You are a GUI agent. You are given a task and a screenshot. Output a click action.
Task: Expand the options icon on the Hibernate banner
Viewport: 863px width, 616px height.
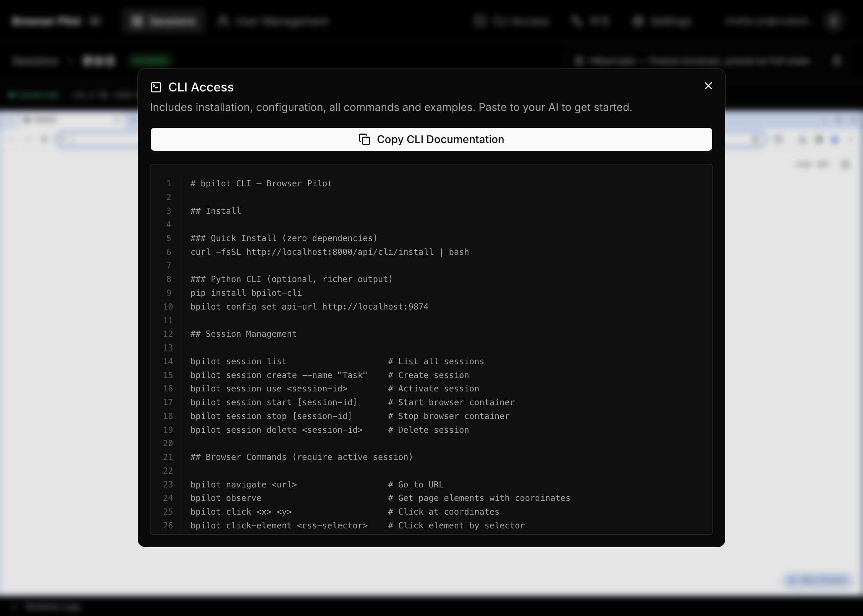point(836,60)
